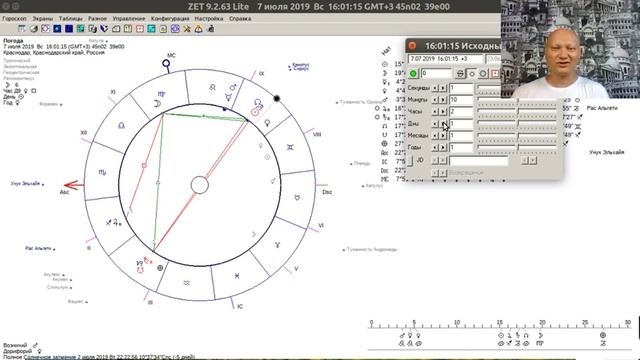Click the red Asc arrow on the chart
The width and height of the screenshot is (640, 360).
click(74, 185)
